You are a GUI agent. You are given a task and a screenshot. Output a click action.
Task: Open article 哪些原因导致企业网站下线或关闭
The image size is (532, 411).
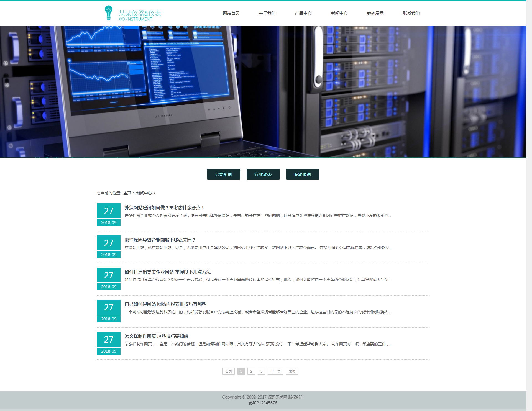pyautogui.click(x=160, y=240)
